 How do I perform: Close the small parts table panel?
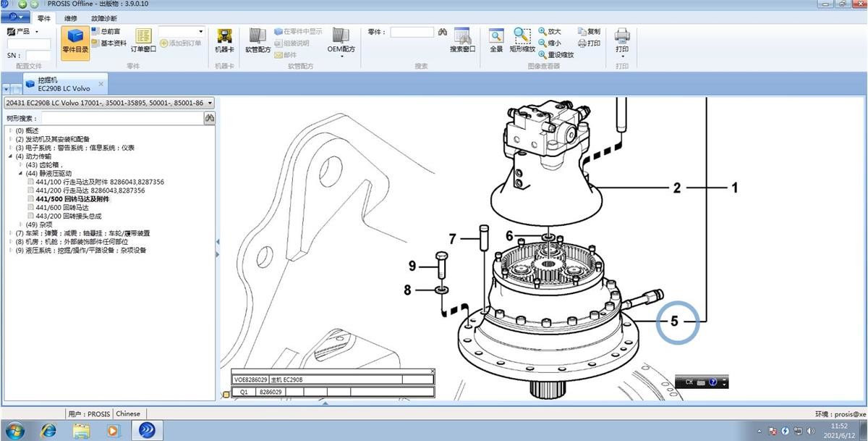[433, 371]
